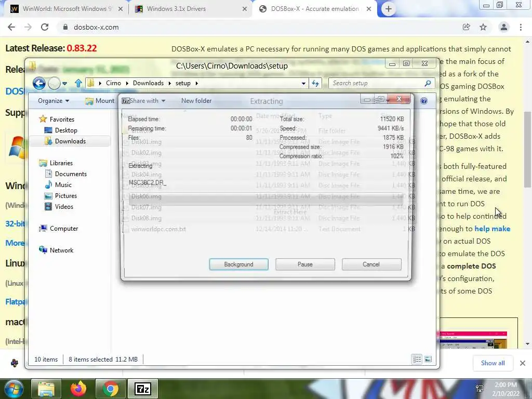532x399 pixels.
Task: Close the Windows 3.1x Drivers tab
Action: click(245, 9)
